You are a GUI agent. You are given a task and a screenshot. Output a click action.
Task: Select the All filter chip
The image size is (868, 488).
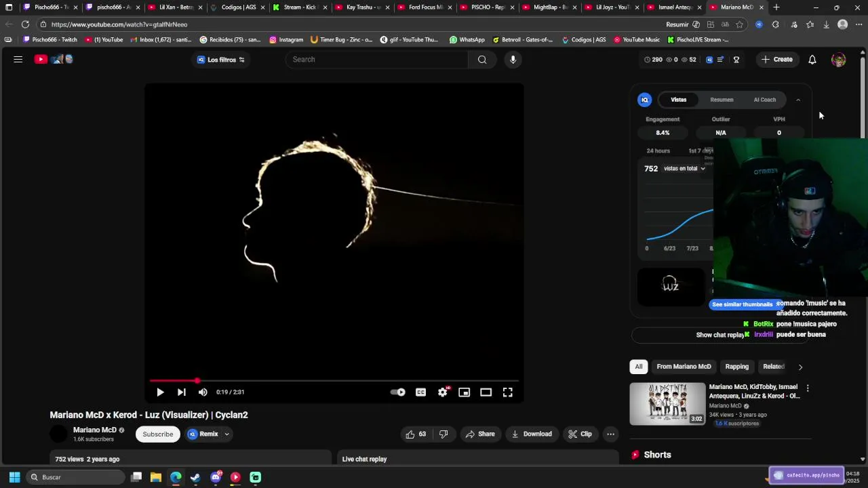click(639, 367)
